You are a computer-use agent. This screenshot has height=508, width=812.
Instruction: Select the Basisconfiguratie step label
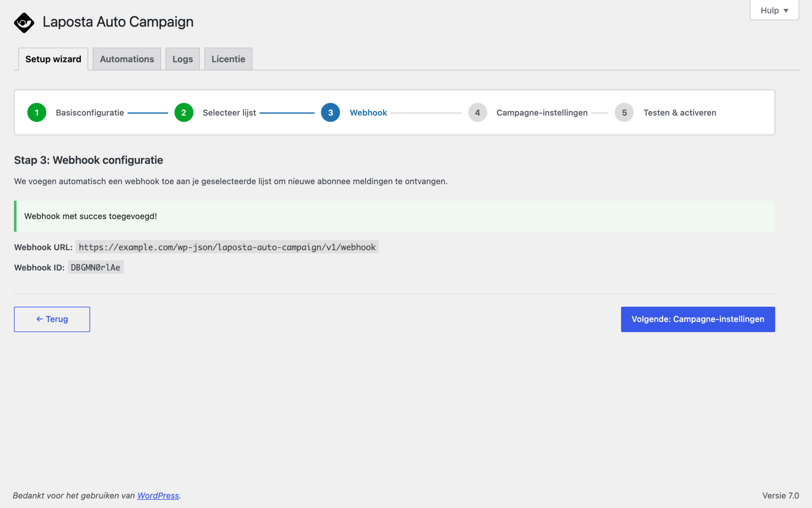click(x=90, y=113)
